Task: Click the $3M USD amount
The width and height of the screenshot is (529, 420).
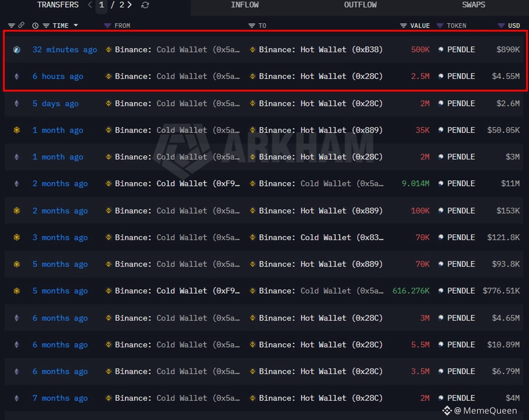Action: (x=513, y=157)
